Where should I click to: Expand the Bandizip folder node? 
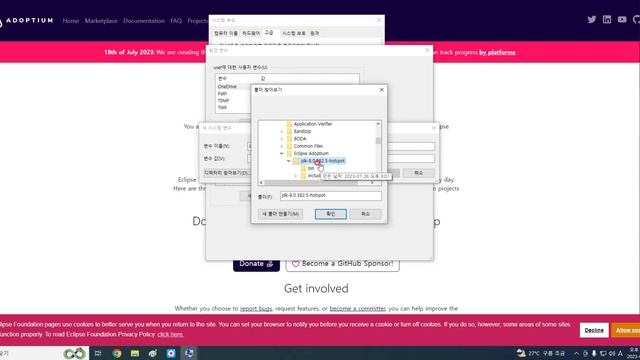[282, 131]
